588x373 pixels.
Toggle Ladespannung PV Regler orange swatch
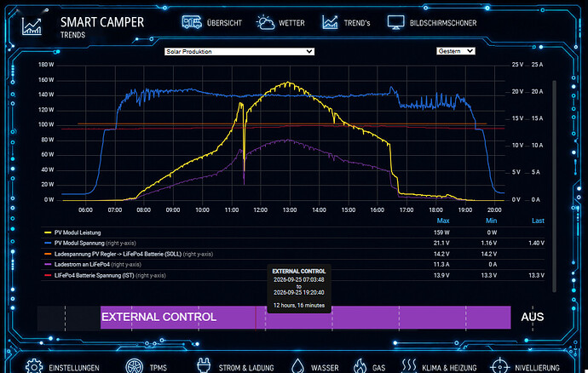click(48, 254)
